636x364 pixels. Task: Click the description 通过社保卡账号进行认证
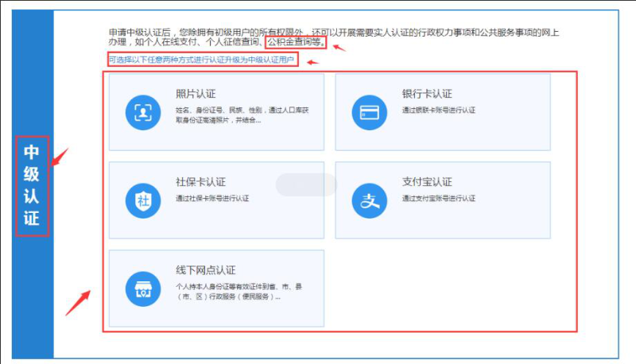(x=212, y=198)
